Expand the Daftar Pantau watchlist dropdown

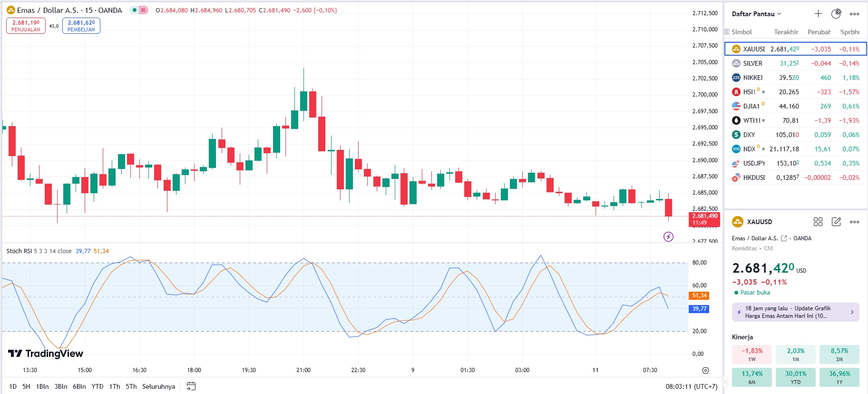(x=756, y=14)
